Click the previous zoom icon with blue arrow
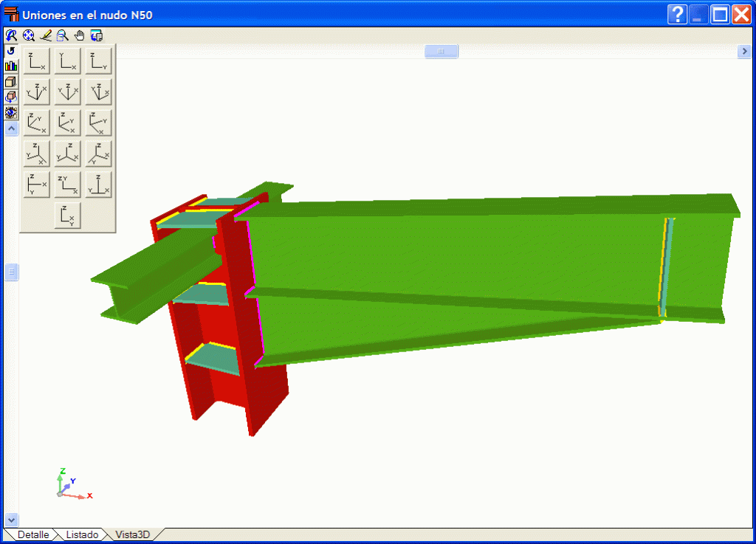 [x=11, y=35]
